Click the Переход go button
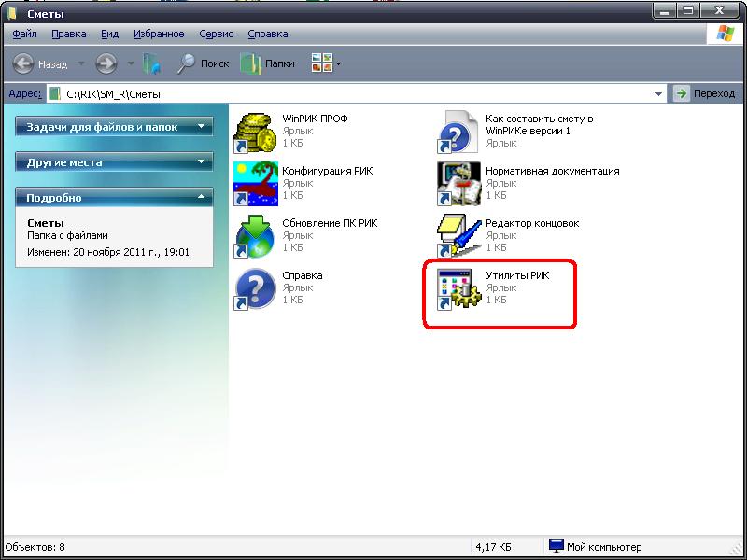The height and width of the screenshot is (560, 747). [x=706, y=94]
